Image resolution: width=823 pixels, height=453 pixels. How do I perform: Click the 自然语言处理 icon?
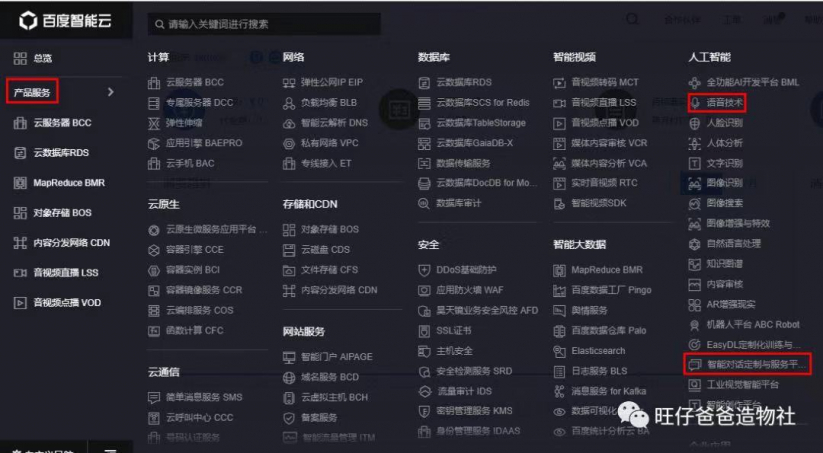pos(694,244)
